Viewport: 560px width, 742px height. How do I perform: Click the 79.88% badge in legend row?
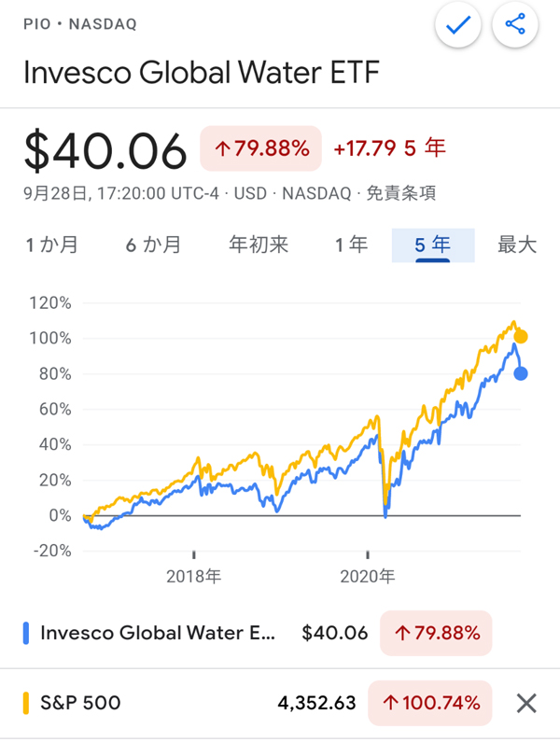click(436, 633)
